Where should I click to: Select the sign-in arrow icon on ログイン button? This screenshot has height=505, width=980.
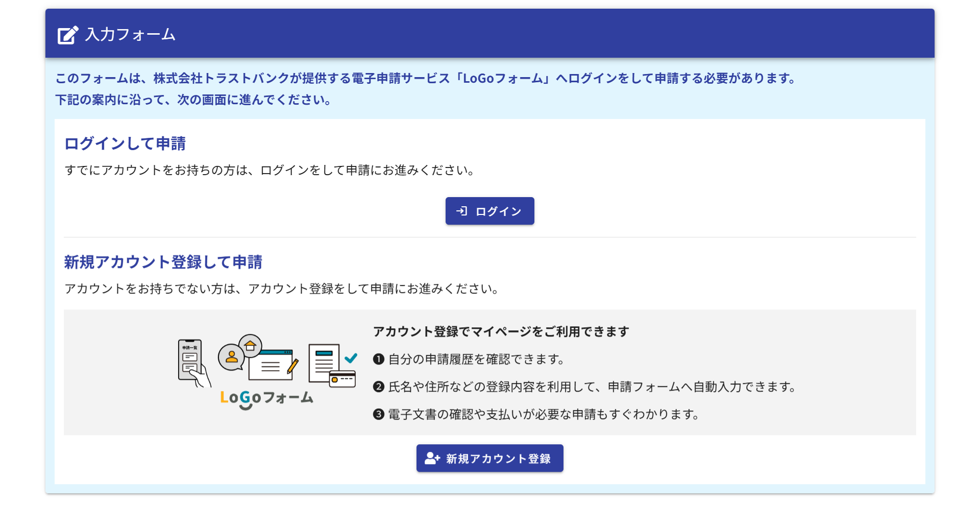(462, 210)
